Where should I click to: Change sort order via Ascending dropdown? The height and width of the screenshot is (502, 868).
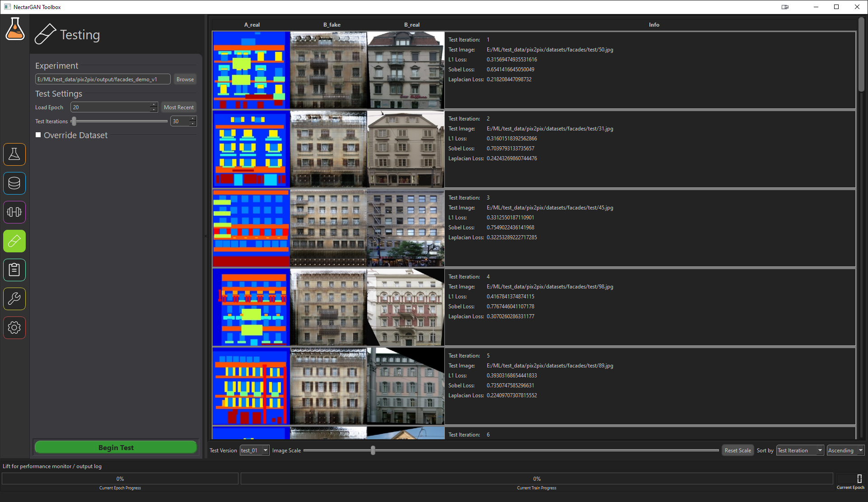point(845,450)
